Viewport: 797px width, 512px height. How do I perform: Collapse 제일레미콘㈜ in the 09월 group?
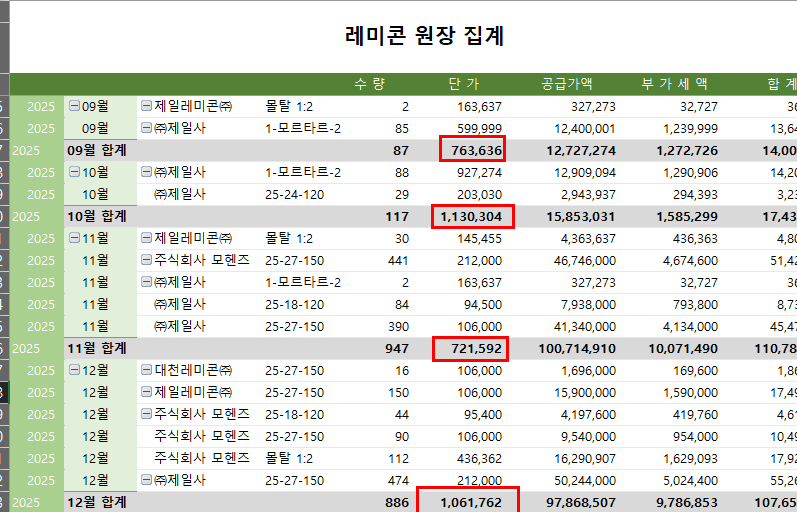pyautogui.click(x=146, y=106)
